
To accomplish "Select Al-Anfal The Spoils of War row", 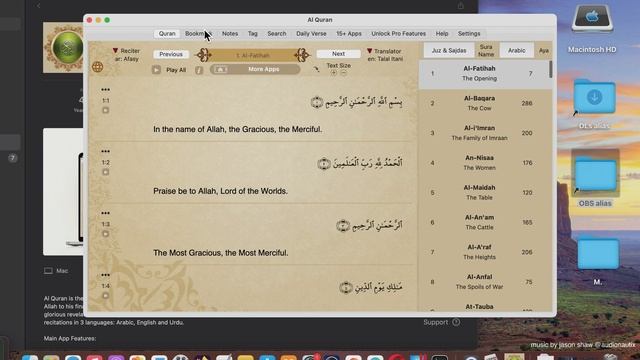I will click(x=485, y=282).
